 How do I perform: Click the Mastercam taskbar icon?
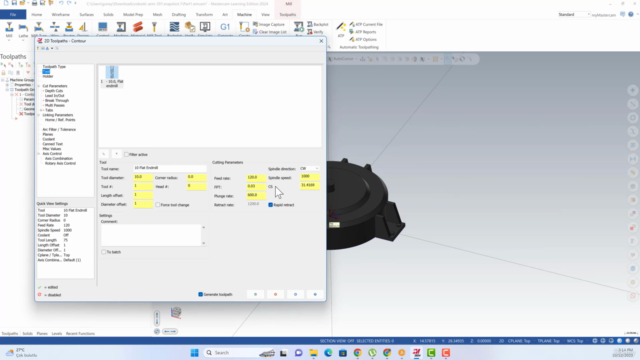tap(416, 353)
